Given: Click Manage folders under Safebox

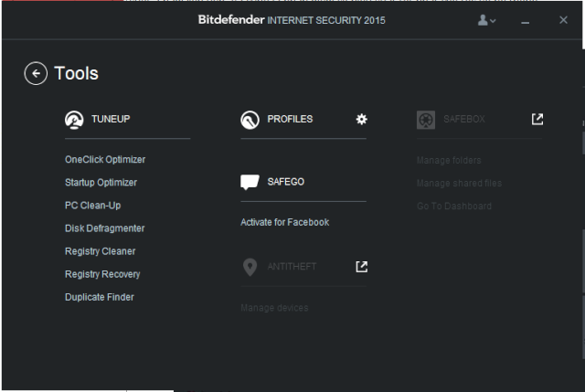Looking at the screenshot, I should pyautogui.click(x=449, y=161).
